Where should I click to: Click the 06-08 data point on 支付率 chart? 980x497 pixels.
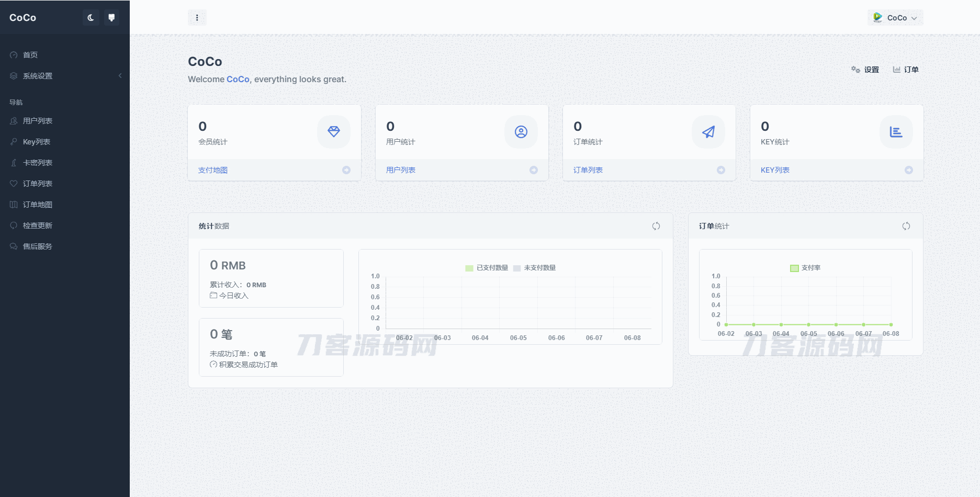[x=891, y=324]
